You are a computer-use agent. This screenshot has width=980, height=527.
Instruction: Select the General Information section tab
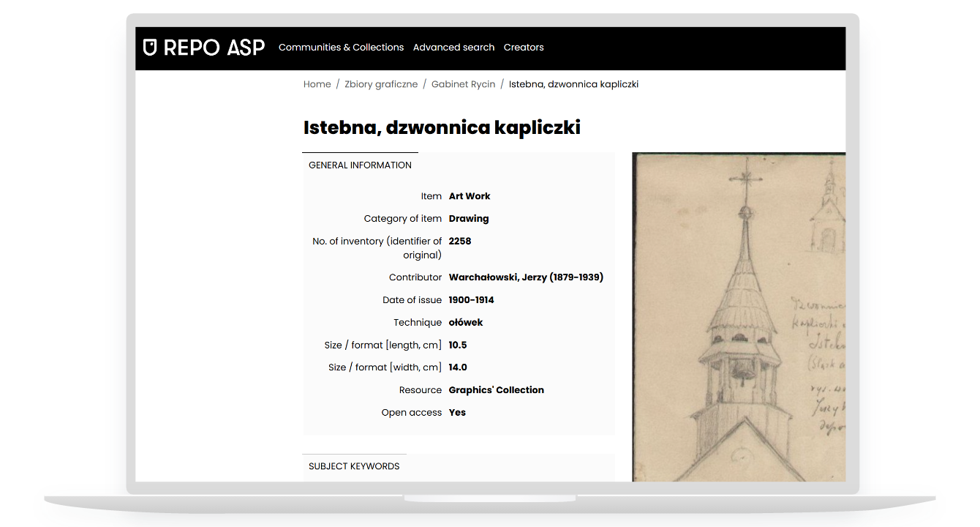(x=360, y=165)
